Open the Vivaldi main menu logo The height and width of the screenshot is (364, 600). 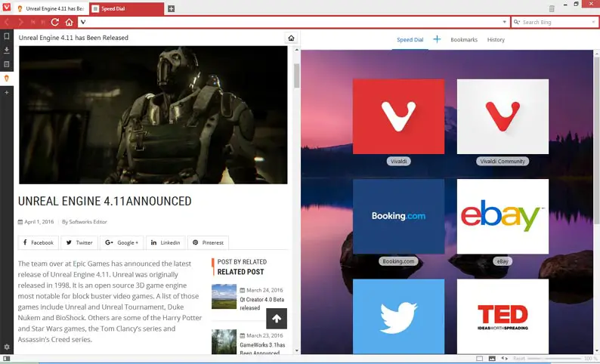(7, 7)
